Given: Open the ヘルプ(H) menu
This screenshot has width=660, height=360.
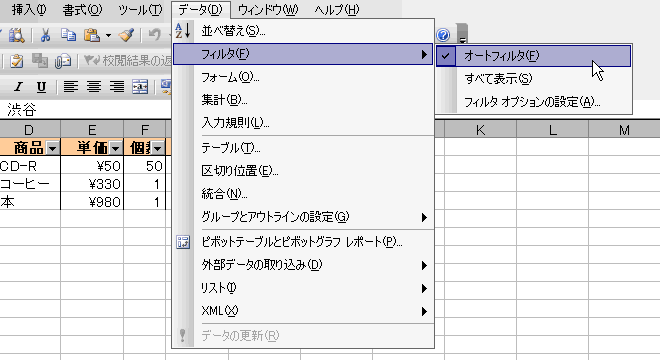Looking at the screenshot, I should [337, 9].
